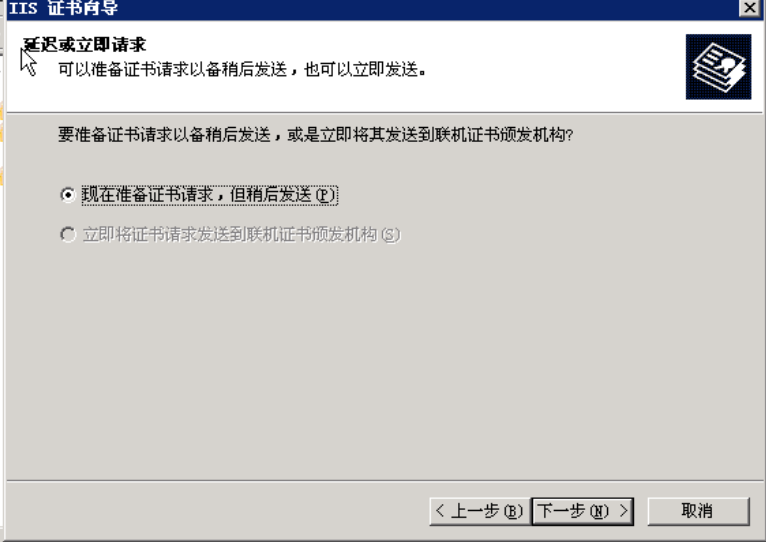
Task: Select radio button 现在准备证书请求，但稍后发送
Action: (x=68, y=195)
